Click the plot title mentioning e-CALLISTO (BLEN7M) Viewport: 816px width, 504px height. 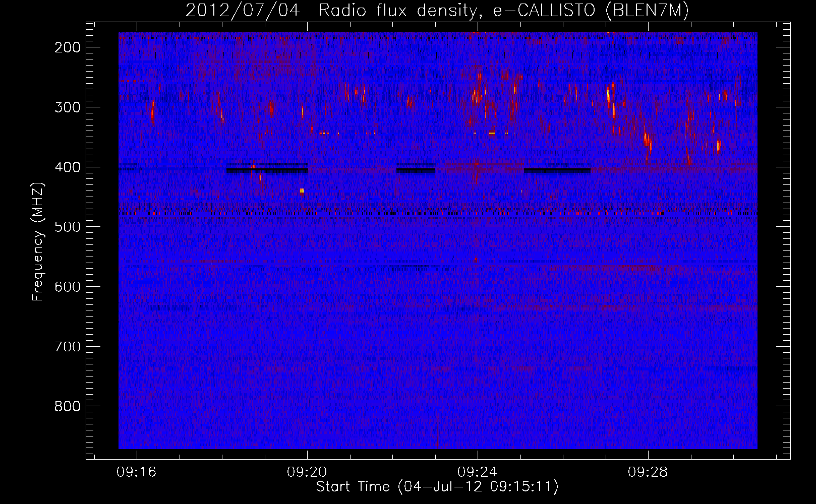click(x=437, y=10)
